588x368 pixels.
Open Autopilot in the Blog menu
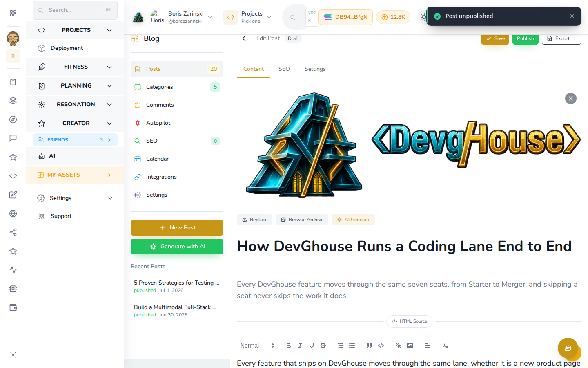(x=177, y=123)
